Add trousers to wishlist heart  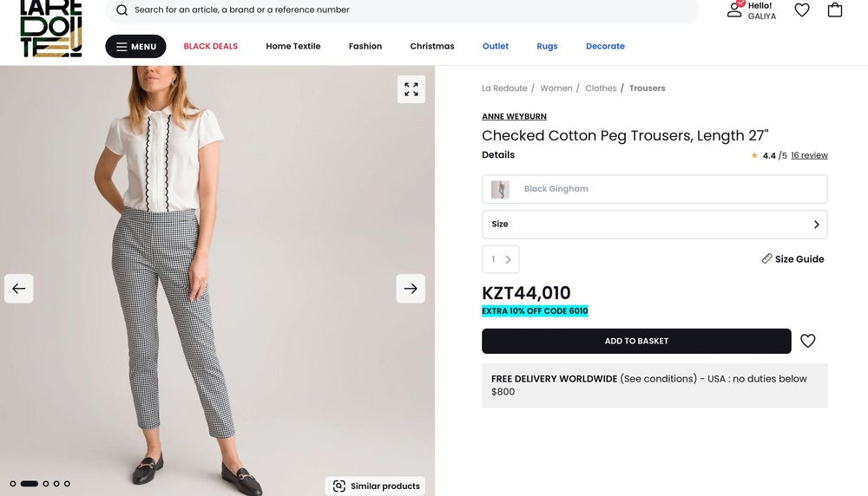pos(808,341)
